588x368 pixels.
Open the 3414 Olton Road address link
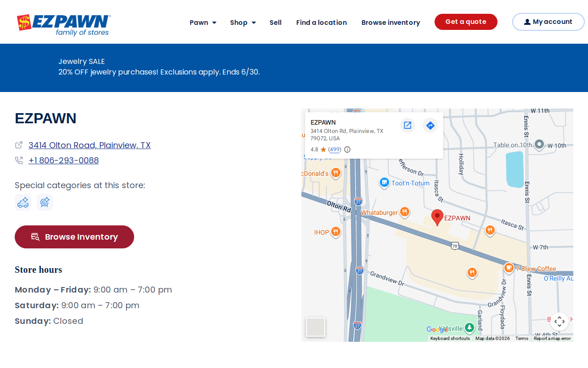tap(90, 145)
